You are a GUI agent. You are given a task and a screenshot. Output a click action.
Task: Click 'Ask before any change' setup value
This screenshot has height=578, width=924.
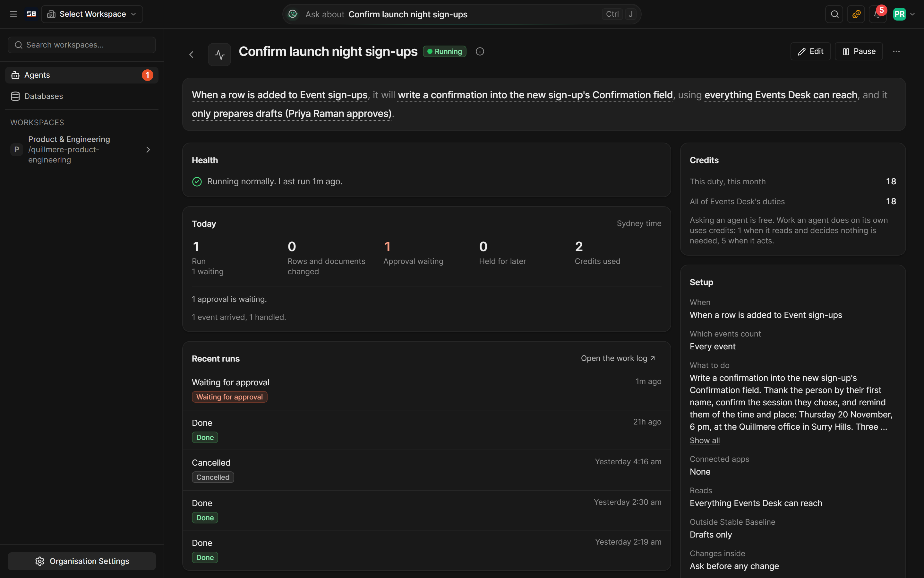(x=734, y=566)
